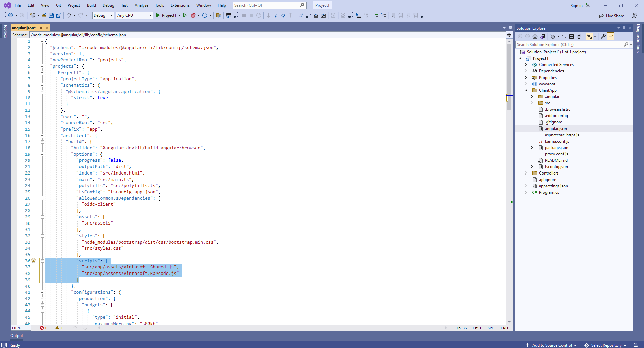Toggle Show All Files in Solution Explorer
Viewport: 644px width, 348px height.
[x=579, y=36]
